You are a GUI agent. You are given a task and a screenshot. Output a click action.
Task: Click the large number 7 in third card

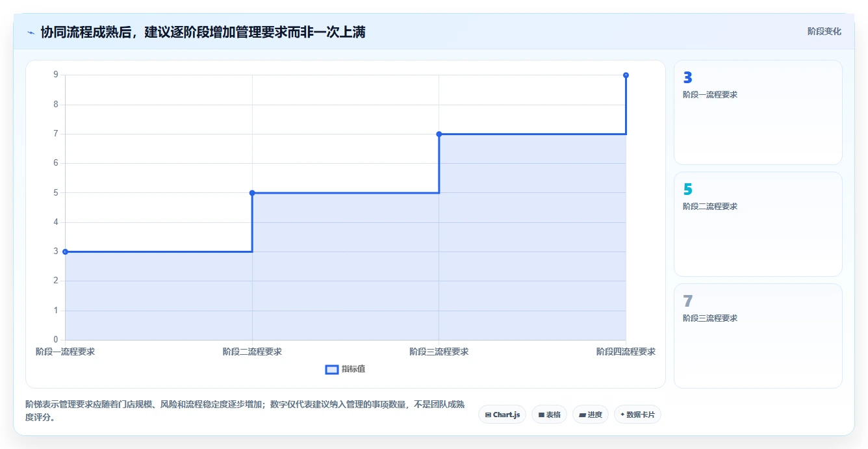pyautogui.click(x=687, y=301)
